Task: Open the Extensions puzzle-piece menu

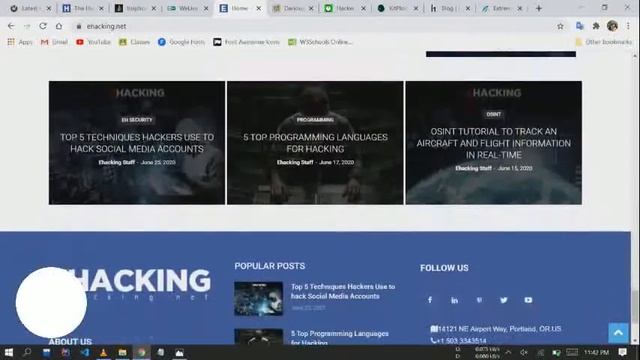Action: 596,26
